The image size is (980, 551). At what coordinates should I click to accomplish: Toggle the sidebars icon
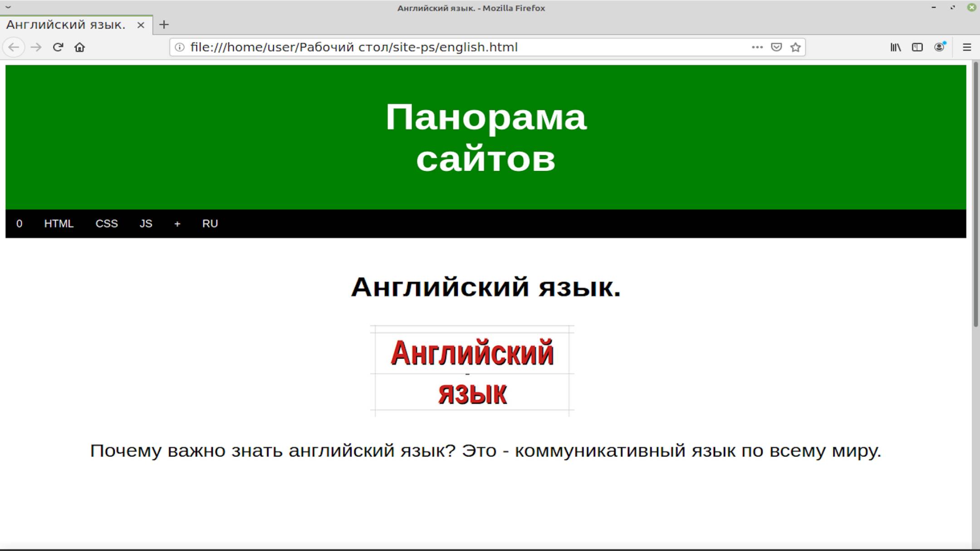pyautogui.click(x=917, y=47)
